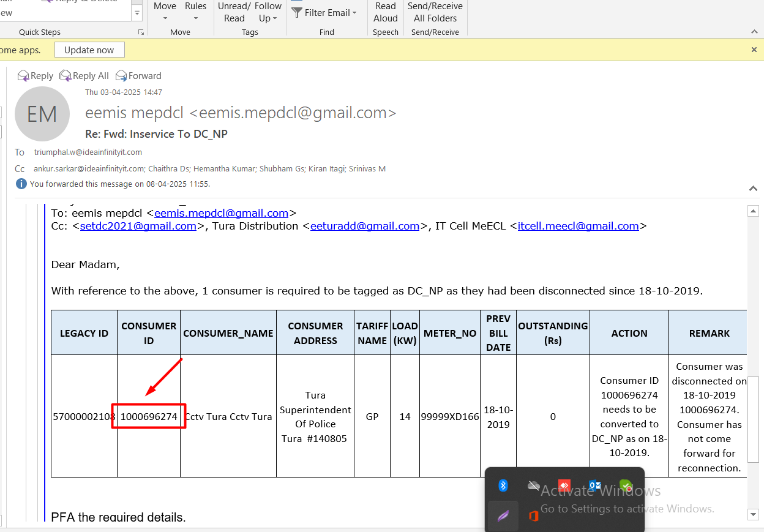Collapse the ribbon using the chevron
Image resolution: width=764 pixels, height=532 pixels.
[754, 32]
